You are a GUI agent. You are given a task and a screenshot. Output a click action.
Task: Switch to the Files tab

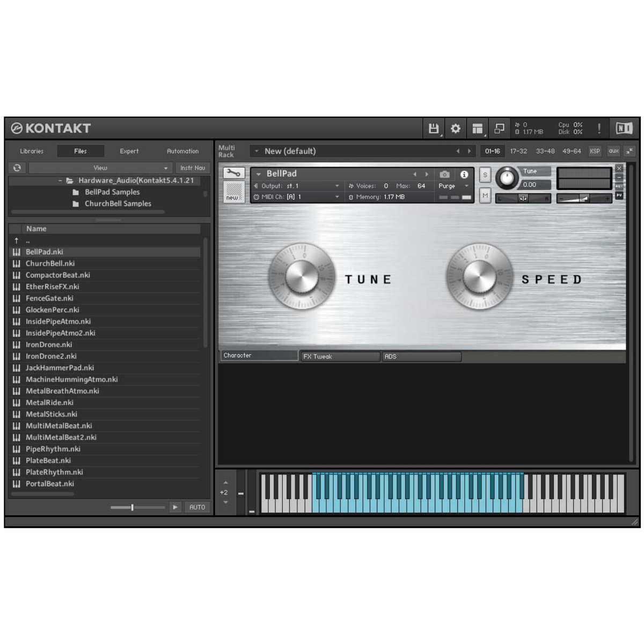pyautogui.click(x=80, y=151)
